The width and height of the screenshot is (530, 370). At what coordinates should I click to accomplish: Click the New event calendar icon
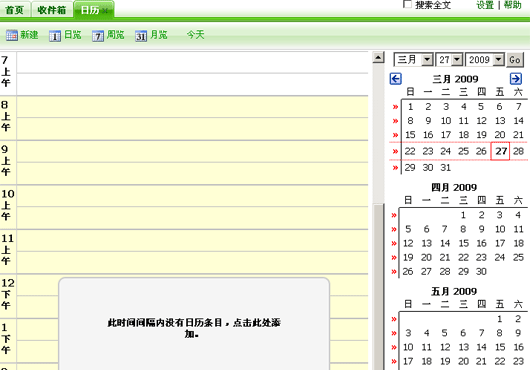12,35
